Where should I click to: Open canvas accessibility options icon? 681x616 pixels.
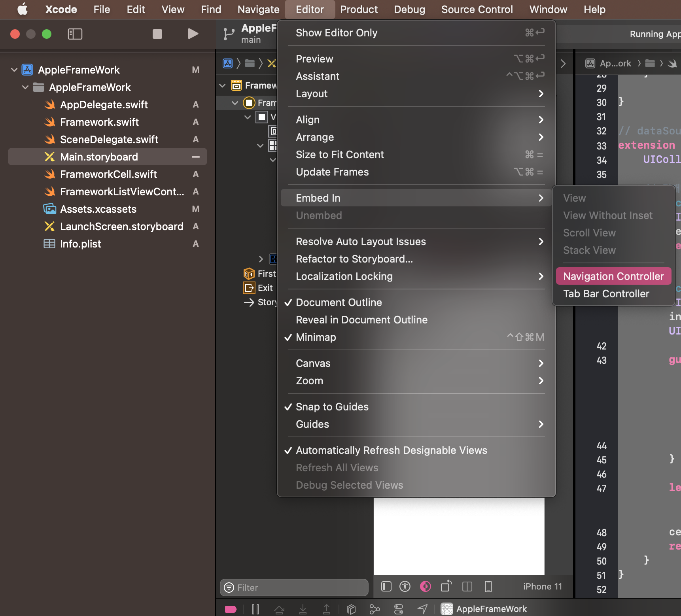pyautogui.click(x=405, y=587)
